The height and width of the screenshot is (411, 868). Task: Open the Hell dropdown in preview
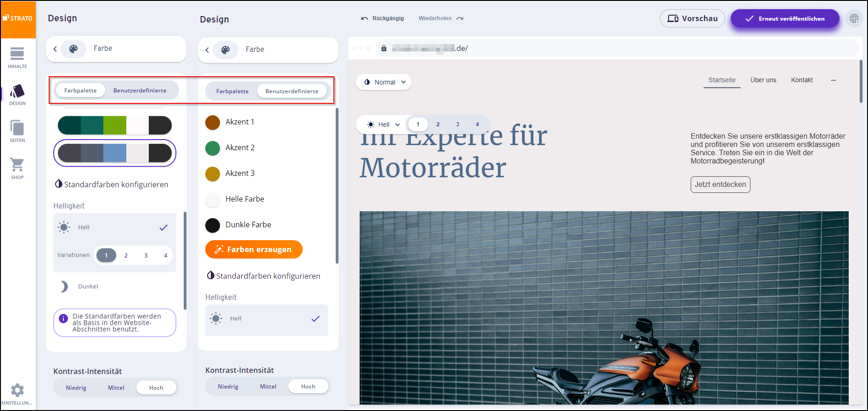(x=383, y=124)
